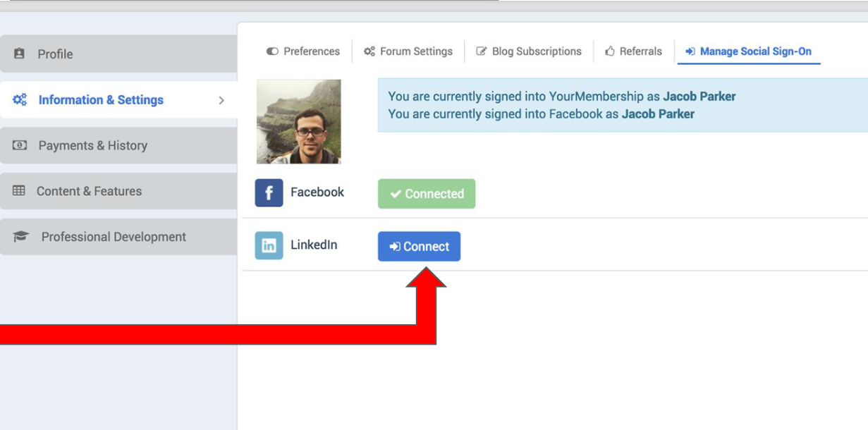Open the Referrals tab
Viewport: 868px width, 430px height.
click(634, 51)
